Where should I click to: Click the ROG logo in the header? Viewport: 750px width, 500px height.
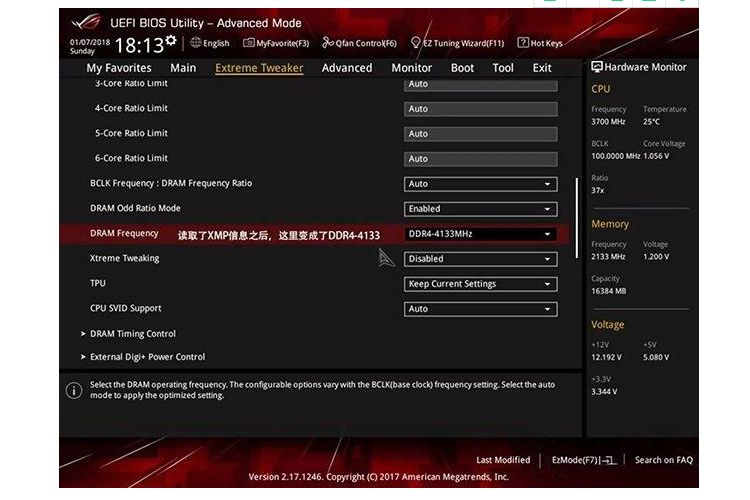tap(87, 22)
